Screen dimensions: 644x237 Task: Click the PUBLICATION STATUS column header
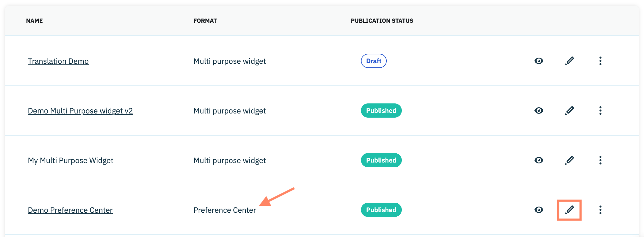click(382, 21)
